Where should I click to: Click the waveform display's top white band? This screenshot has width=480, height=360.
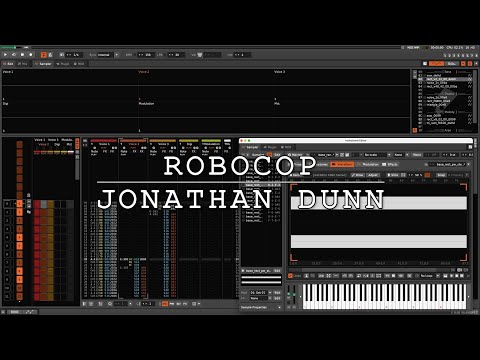tap(379, 203)
